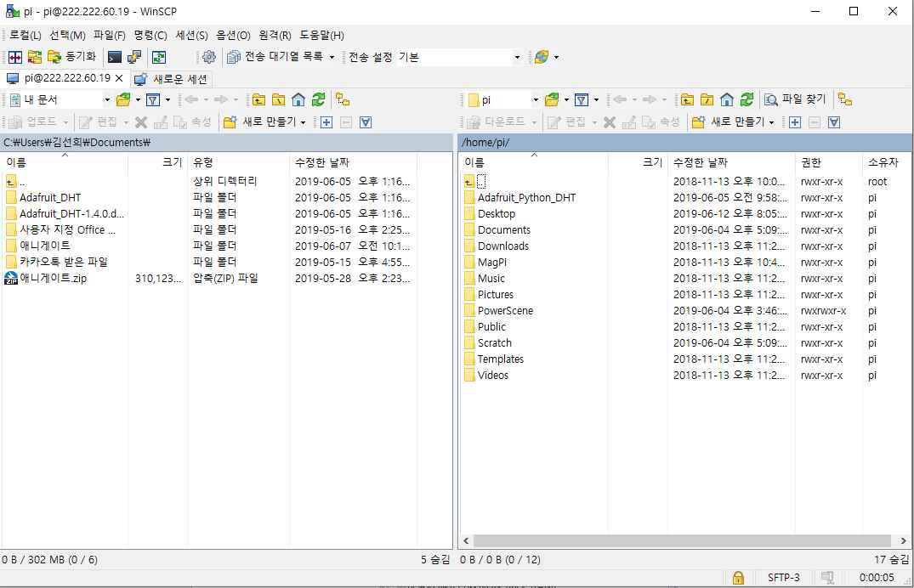
Task: Toggle the local directory tree icon
Action: 343,99
